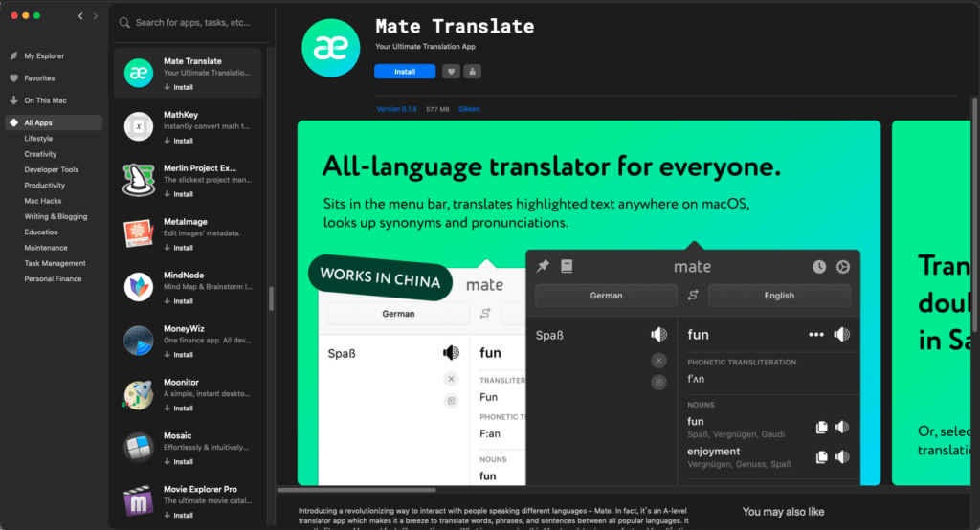Click the MindNode app name

tap(184, 275)
